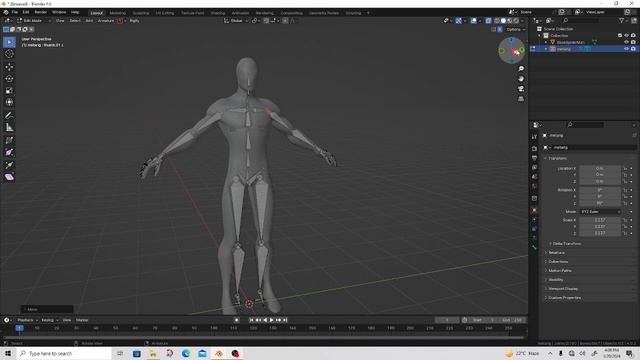Click the Scale X value field
This screenshot has height=360, width=640.
pyautogui.click(x=600, y=220)
